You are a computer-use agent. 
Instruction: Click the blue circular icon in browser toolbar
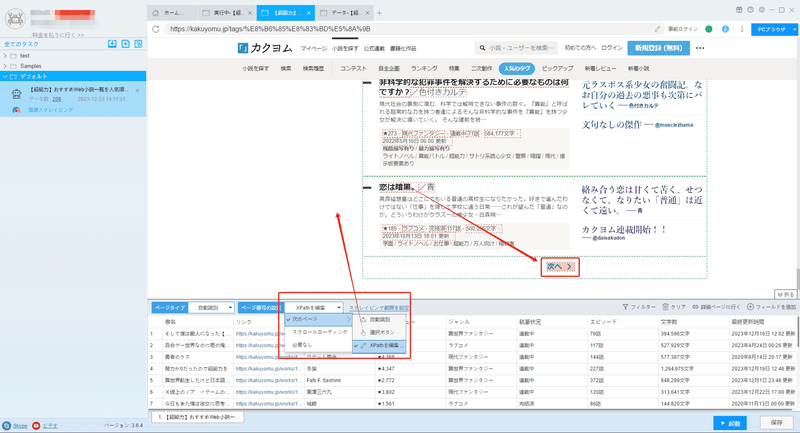point(725,29)
